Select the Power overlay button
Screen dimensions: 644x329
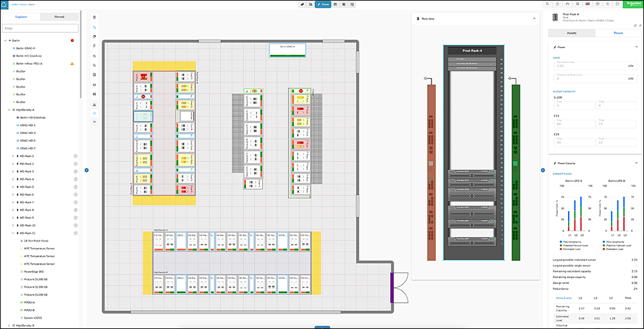pos(323,5)
